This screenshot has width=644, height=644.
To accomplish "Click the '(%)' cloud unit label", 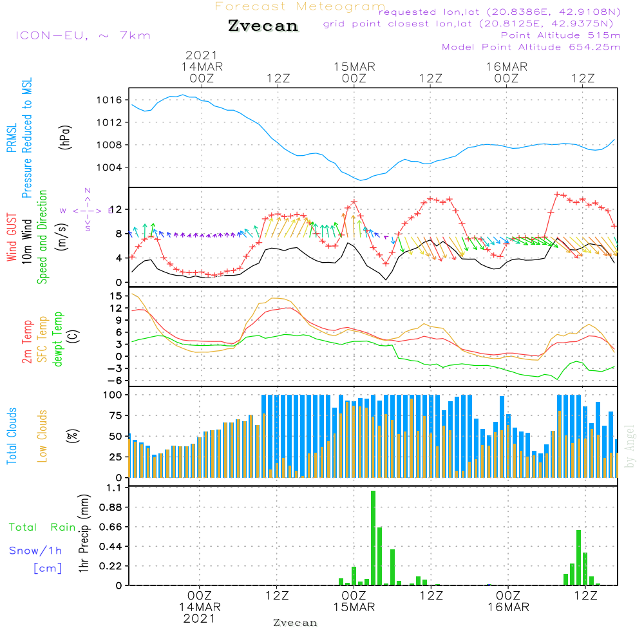I will click(x=72, y=436).
